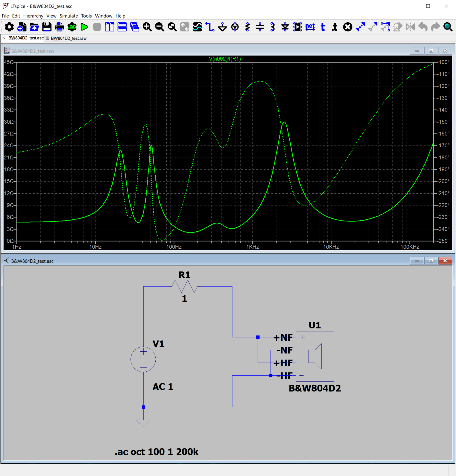This screenshot has width=456, height=476.
Task: Open the Hierarchy menu
Action: 33,16
